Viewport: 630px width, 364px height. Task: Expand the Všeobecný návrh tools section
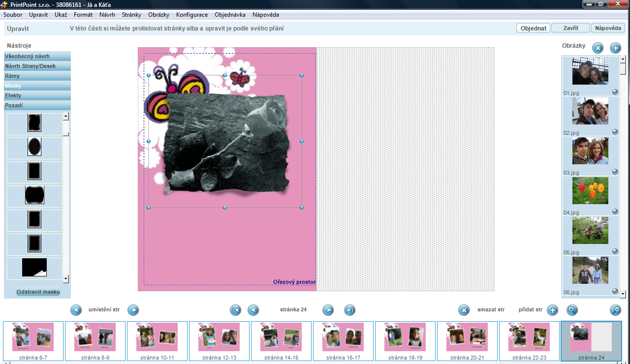[x=37, y=56]
